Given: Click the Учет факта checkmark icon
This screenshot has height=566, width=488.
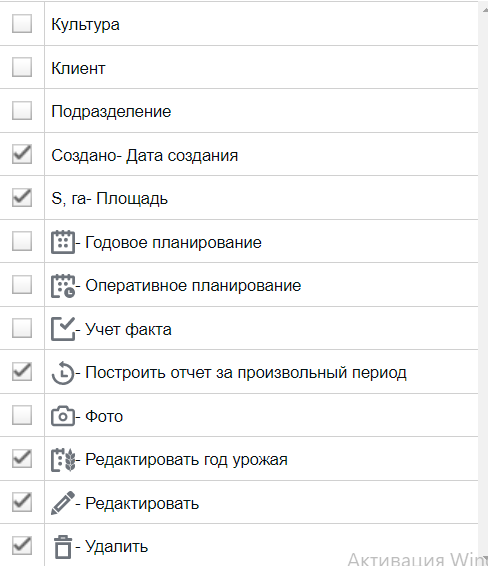Looking at the screenshot, I should [x=63, y=329].
